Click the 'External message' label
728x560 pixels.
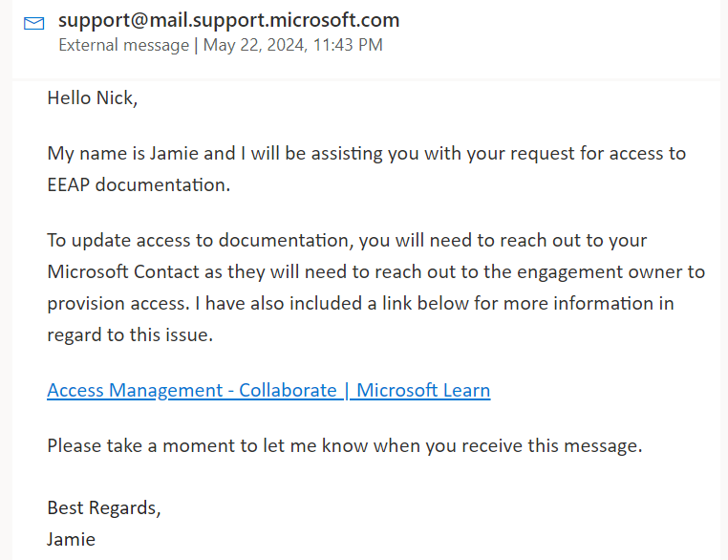click(x=124, y=45)
